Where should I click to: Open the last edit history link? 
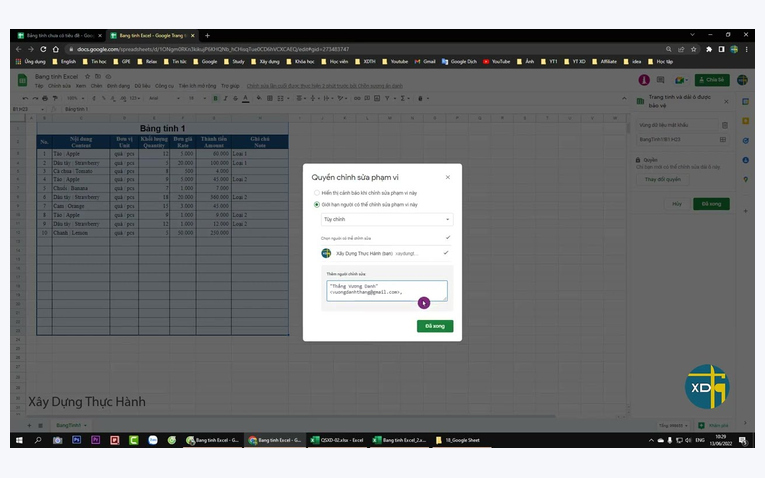click(x=324, y=86)
